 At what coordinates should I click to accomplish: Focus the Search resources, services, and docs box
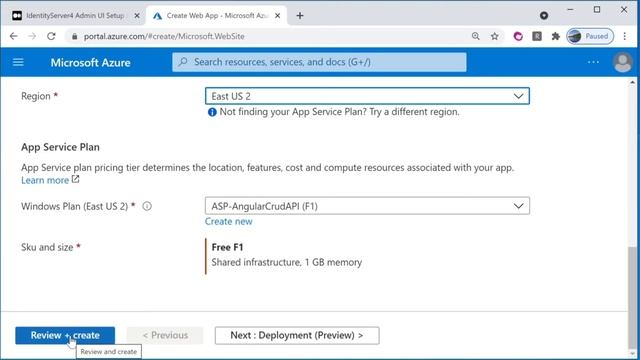(319, 62)
